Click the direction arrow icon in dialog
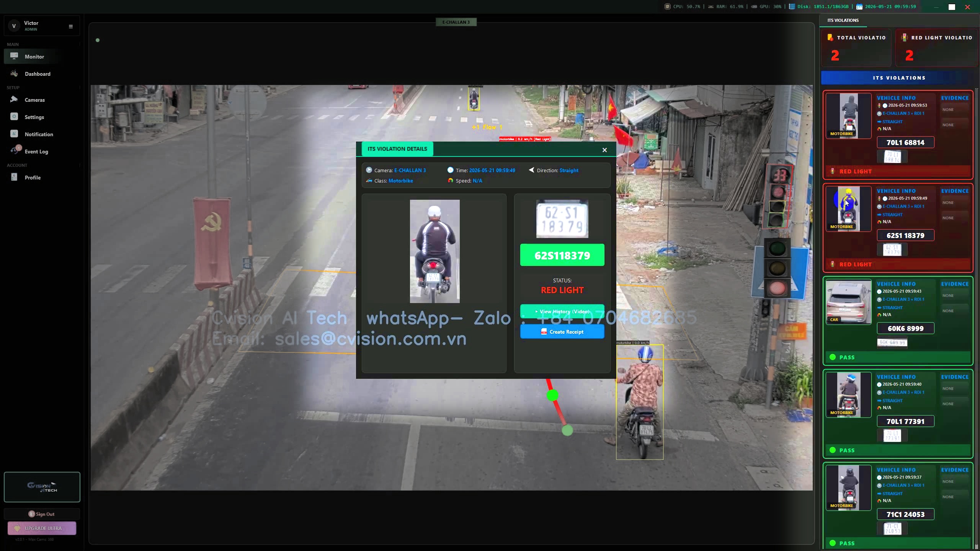Image resolution: width=980 pixels, height=551 pixels. pyautogui.click(x=531, y=170)
